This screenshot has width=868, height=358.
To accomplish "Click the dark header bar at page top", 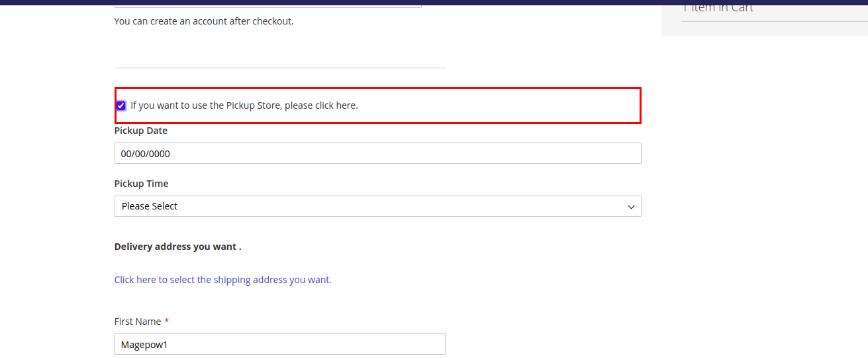I will pyautogui.click(x=434, y=2).
